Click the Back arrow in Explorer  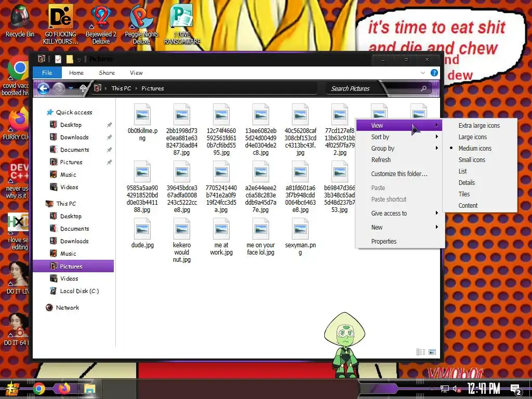[43, 88]
